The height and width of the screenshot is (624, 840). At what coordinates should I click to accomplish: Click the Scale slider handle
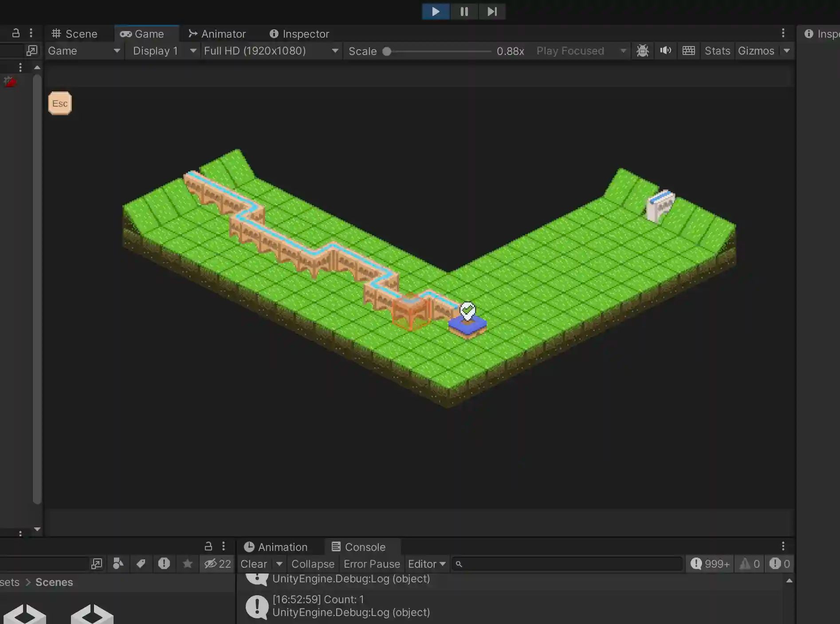pyautogui.click(x=387, y=51)
